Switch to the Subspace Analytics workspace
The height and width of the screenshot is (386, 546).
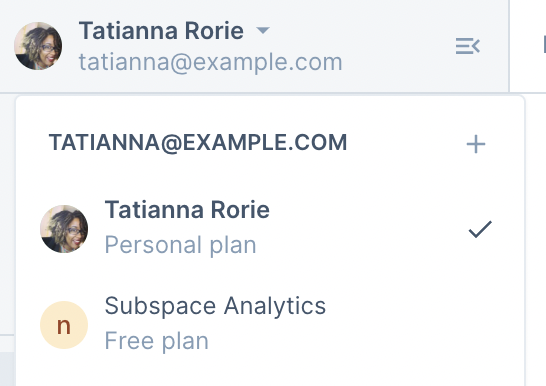(270, 325)
